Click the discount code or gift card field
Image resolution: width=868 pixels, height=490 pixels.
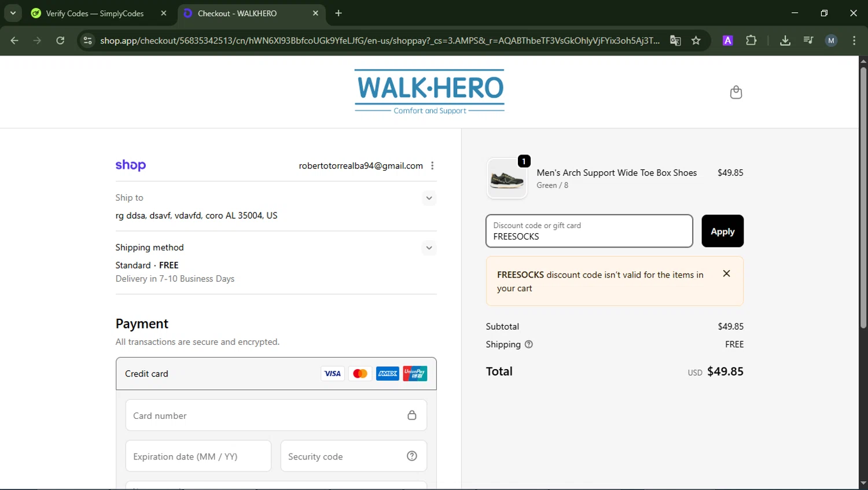589,231
